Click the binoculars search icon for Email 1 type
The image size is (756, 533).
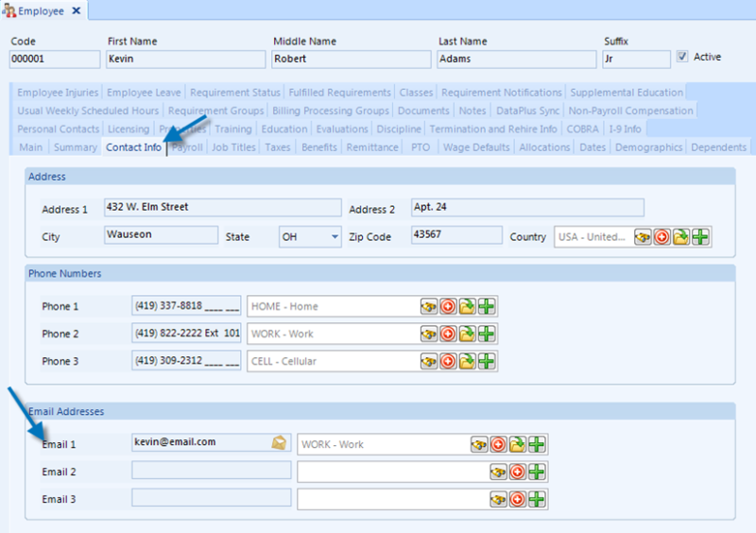(481, 444)
